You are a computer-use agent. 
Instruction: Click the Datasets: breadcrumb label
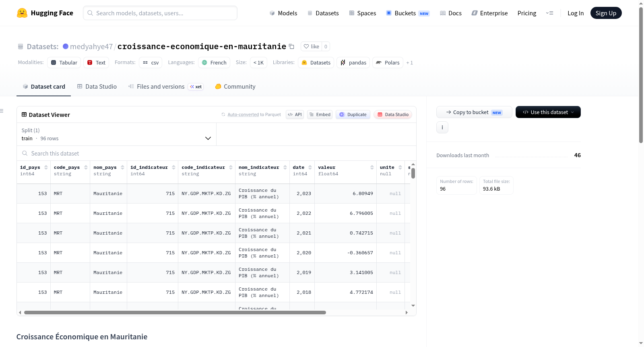pos(43,46)
